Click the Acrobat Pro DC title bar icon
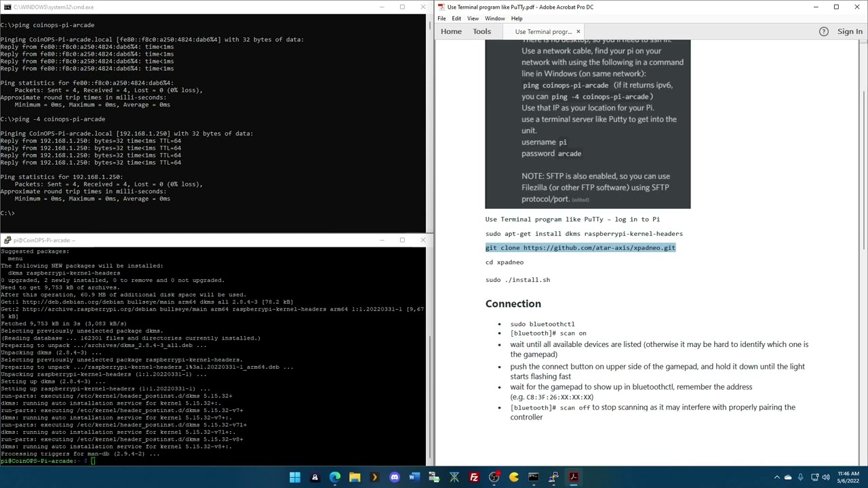This screenshot has height=488, width=868. click(441, 7)
